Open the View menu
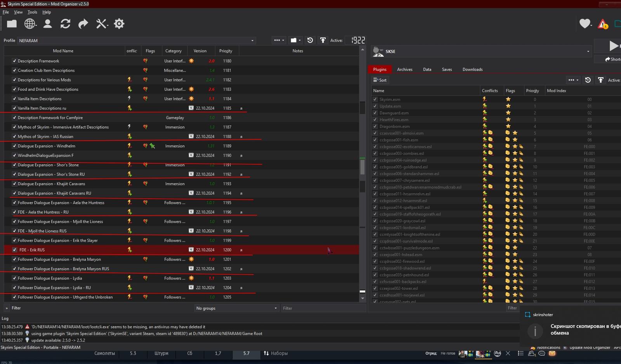The width and height of the screenshot is (621, 364). (18, 12)
